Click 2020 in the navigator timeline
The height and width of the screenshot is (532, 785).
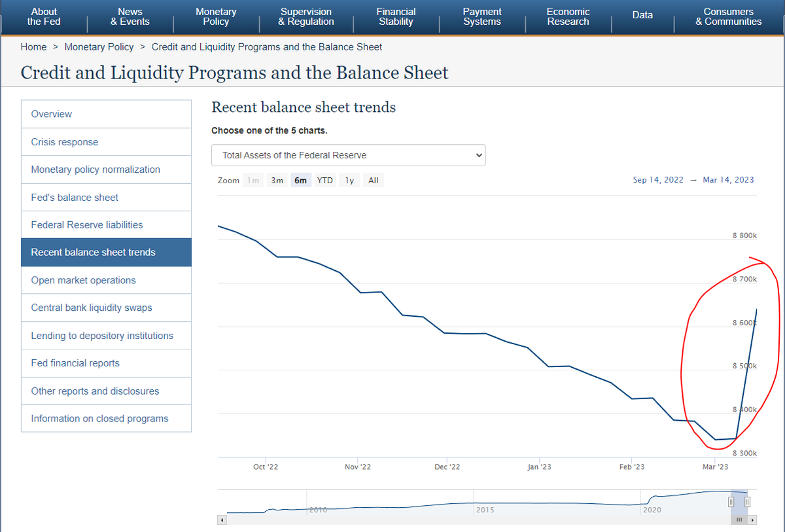point(652,509)
